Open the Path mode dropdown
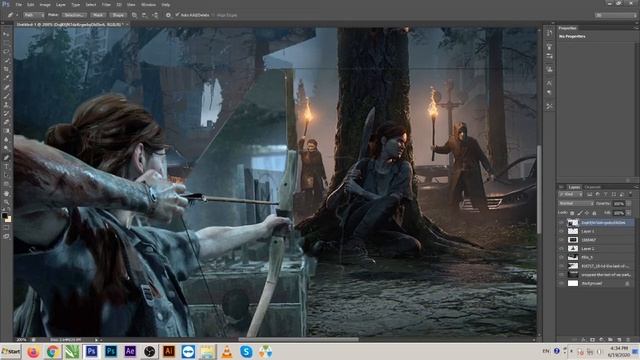Viewport: 640px width, 360px height. pos(33,15)
